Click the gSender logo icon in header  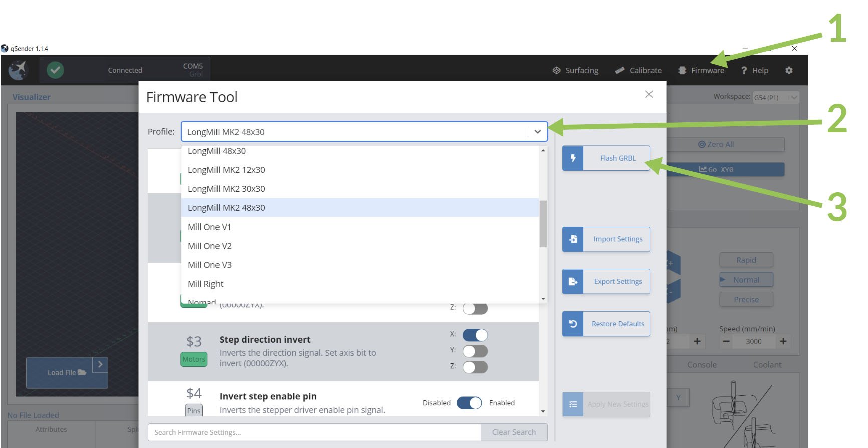tap(19, 70)
